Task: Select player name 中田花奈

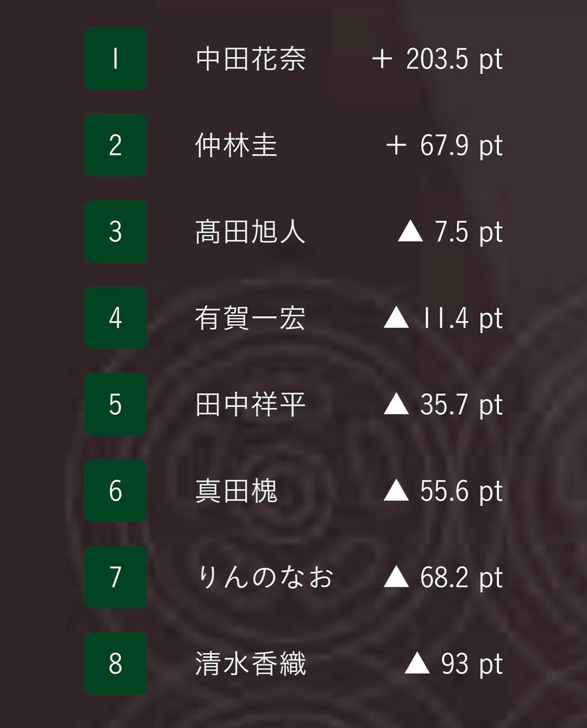Action: (251, 59)
